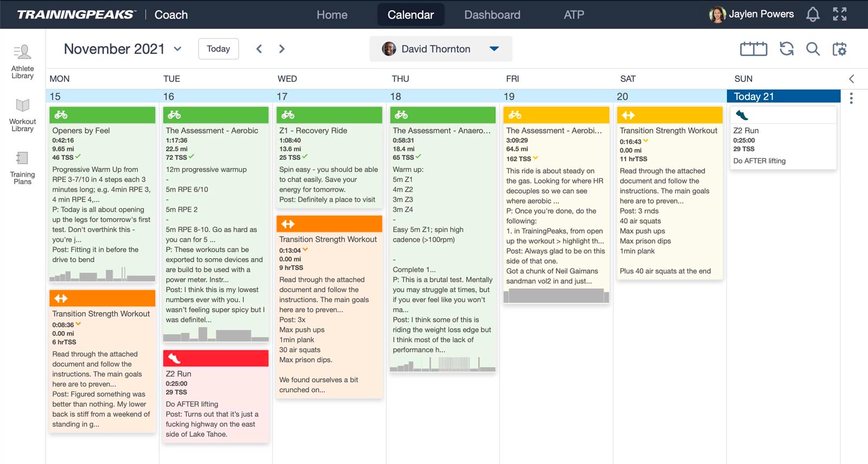The height and width of the screenshot is (464, 868).
Task: Open the Training Plans panel
Action: point(22,168)
